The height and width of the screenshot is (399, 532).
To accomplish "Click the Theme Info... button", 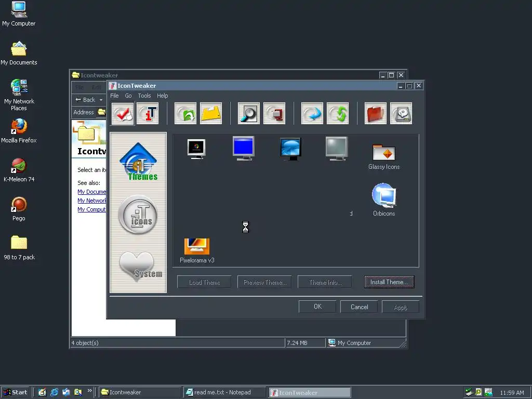I will [325, 282].
